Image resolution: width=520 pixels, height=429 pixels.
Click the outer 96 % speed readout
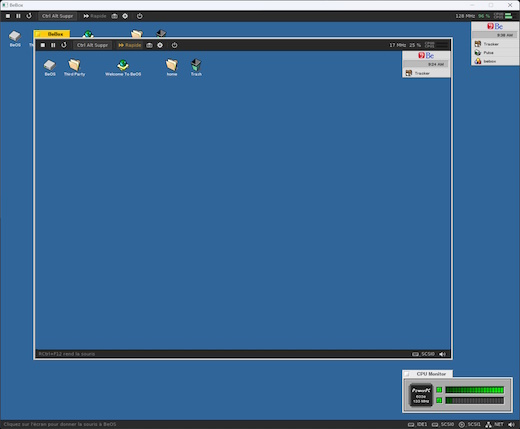pos(484,16)
